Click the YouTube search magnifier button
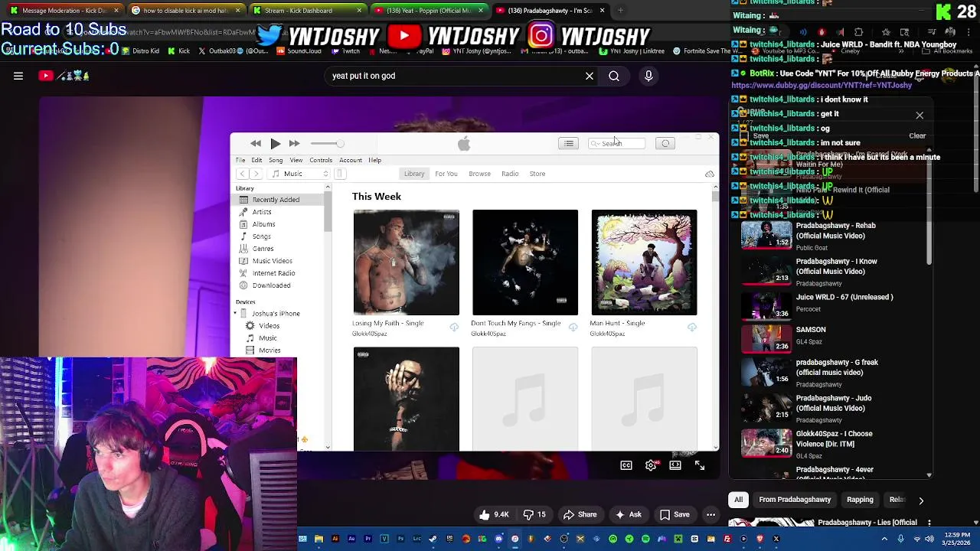Screen dimensions: 980x551 tap(614, 76)
